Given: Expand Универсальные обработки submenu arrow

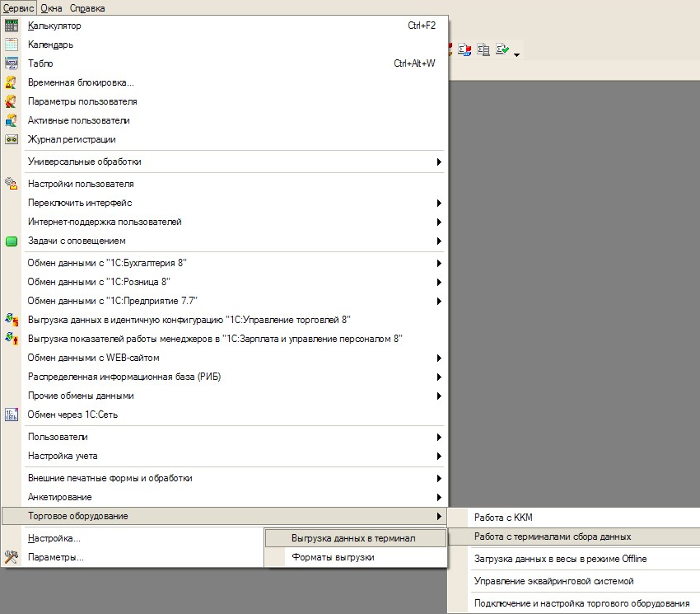Looking at the screenshot, I should tap(439, 162).
